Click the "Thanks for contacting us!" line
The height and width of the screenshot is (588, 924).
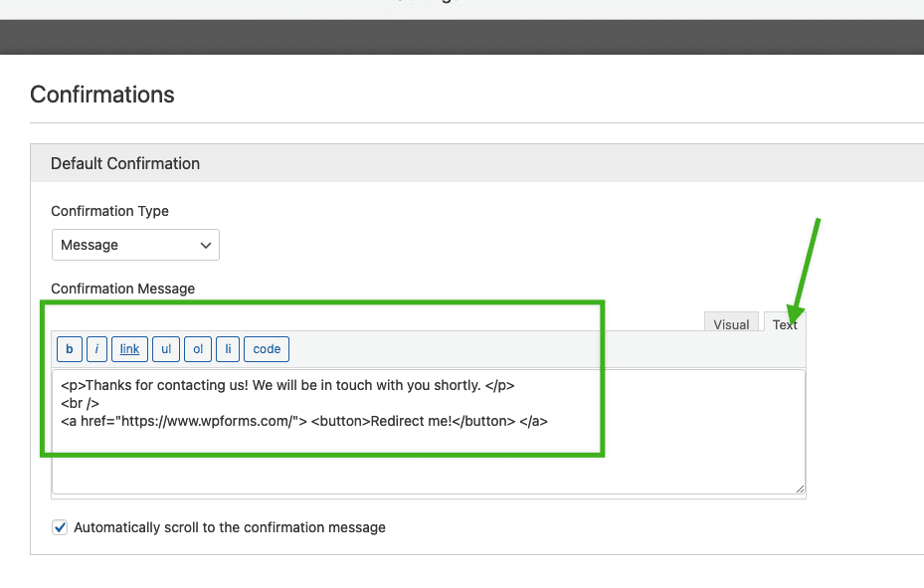click(x=287, y=385)
